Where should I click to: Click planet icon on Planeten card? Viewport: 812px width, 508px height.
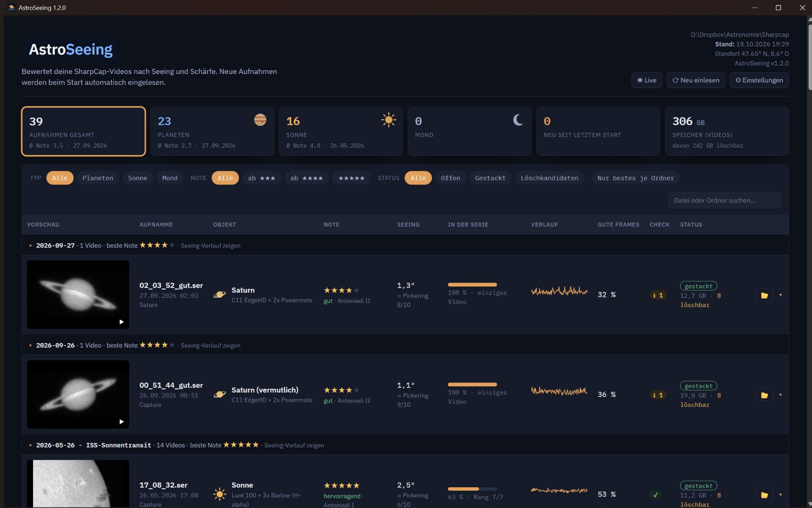tap(260, 120)
